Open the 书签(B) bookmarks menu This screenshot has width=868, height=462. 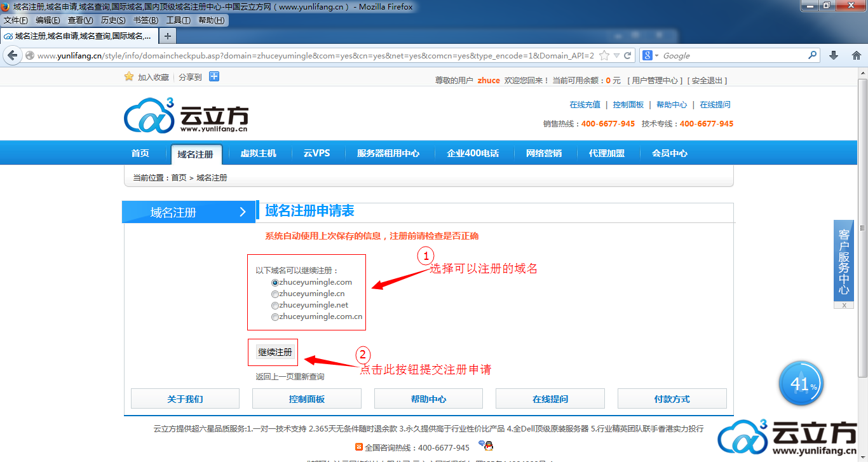pyautogui.click(x=146, y=20)
